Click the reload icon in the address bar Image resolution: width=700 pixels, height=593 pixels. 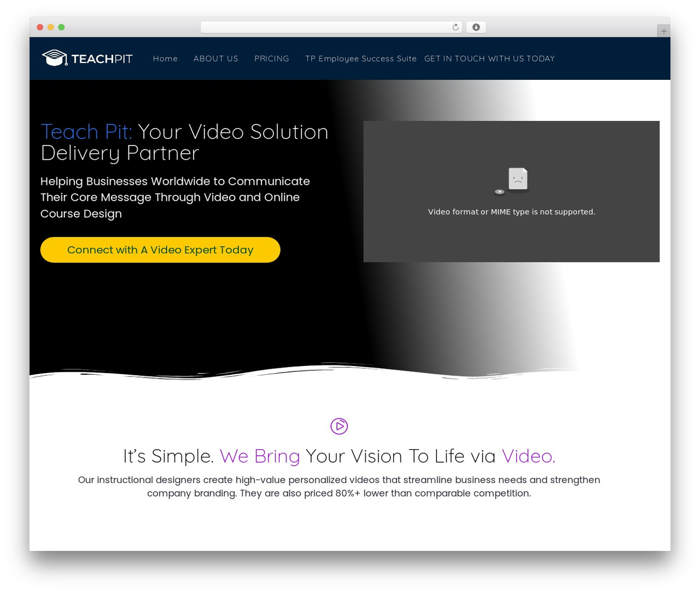[455, 27]
